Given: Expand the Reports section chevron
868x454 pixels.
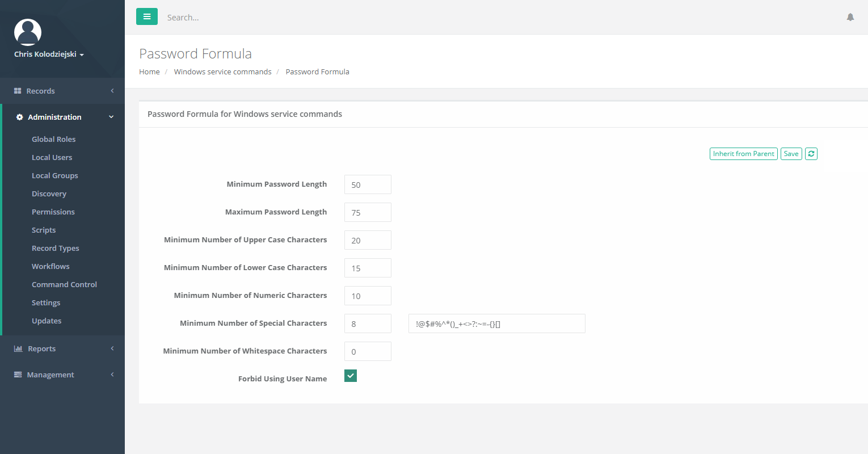Looking at the screenshot, I should (112, 348).
